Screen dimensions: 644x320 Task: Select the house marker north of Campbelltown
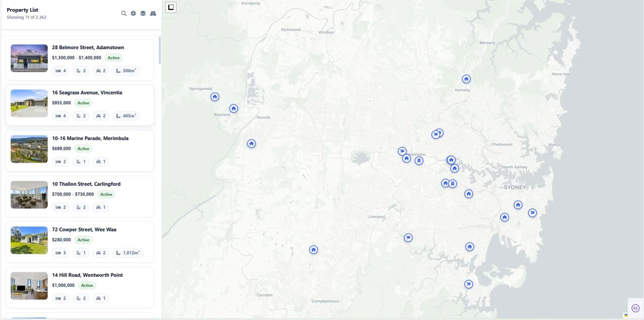pyautogui.click(x=313, y=250)
